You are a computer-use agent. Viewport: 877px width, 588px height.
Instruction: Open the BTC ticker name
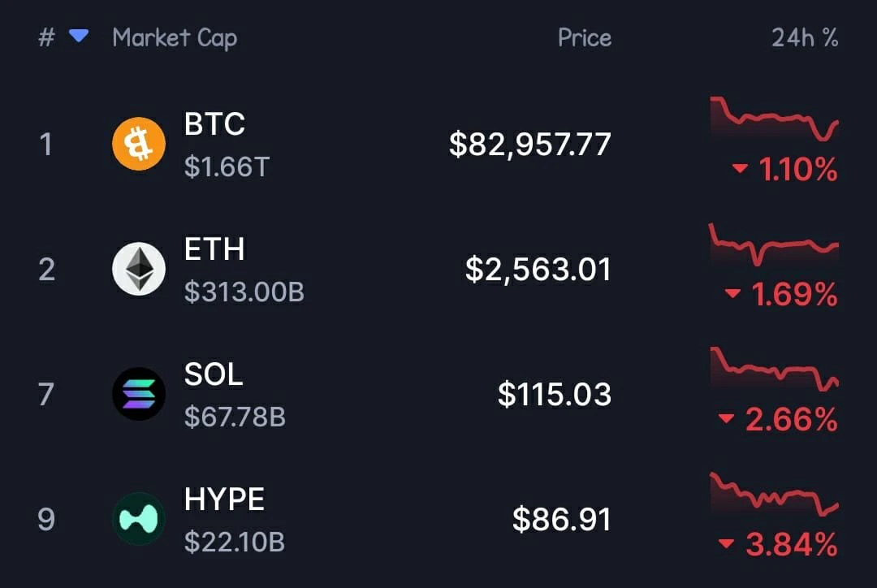click(214, 123)
